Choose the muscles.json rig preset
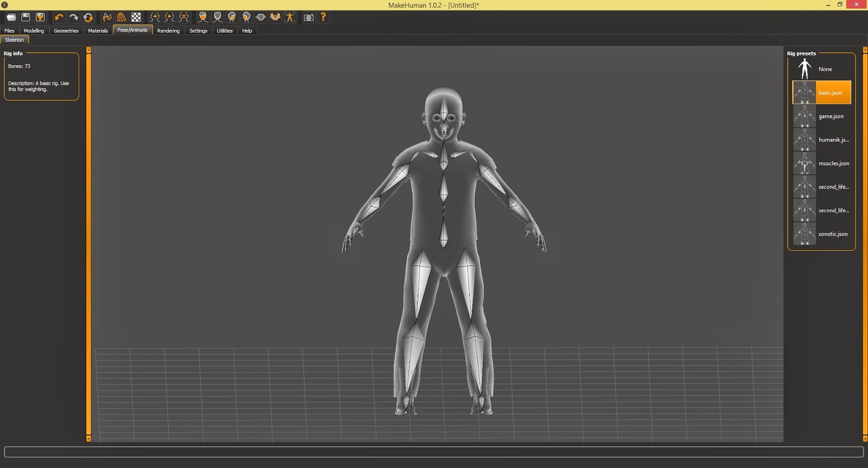This screenshot has height=468, width=868. click(821, 163)
